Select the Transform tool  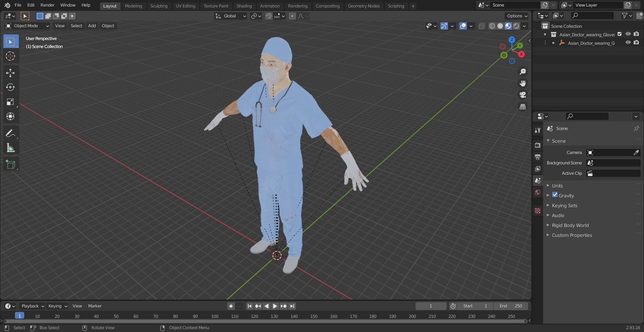coord(10,116)
